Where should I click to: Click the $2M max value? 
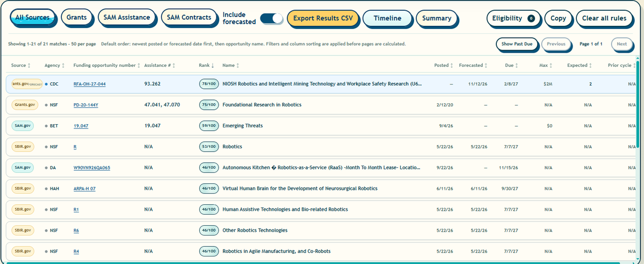(x=548, y=84)
